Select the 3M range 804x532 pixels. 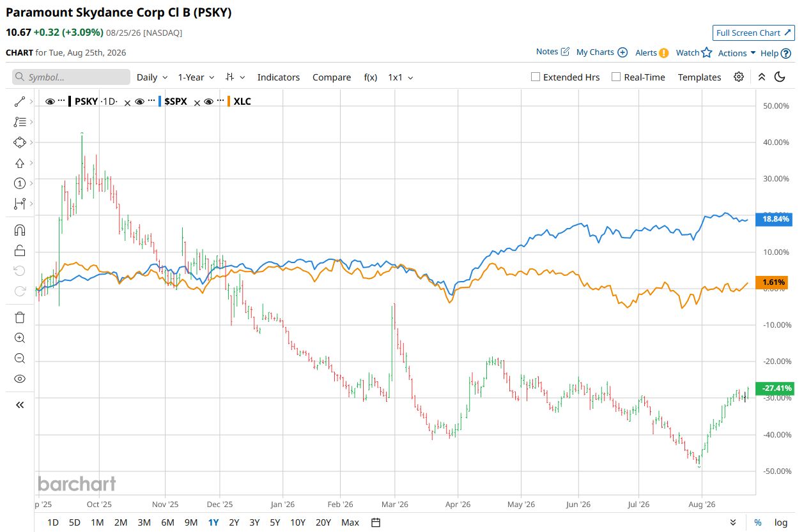coord(144,522)
